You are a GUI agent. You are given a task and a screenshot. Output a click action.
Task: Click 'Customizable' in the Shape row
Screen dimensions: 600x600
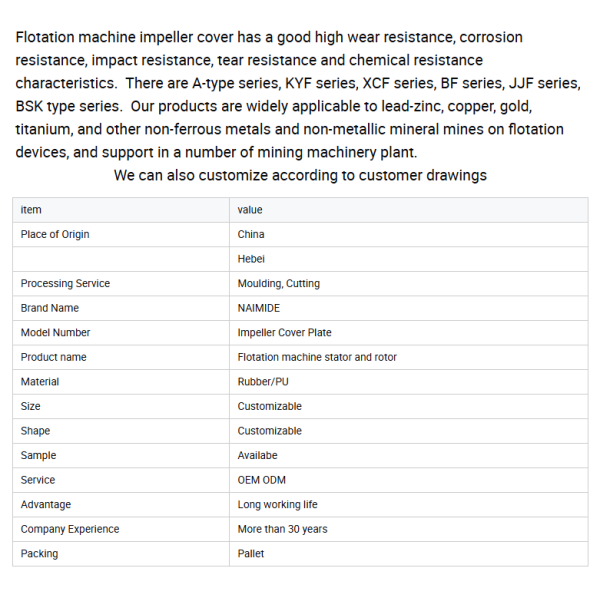click(x=269, y=431)
